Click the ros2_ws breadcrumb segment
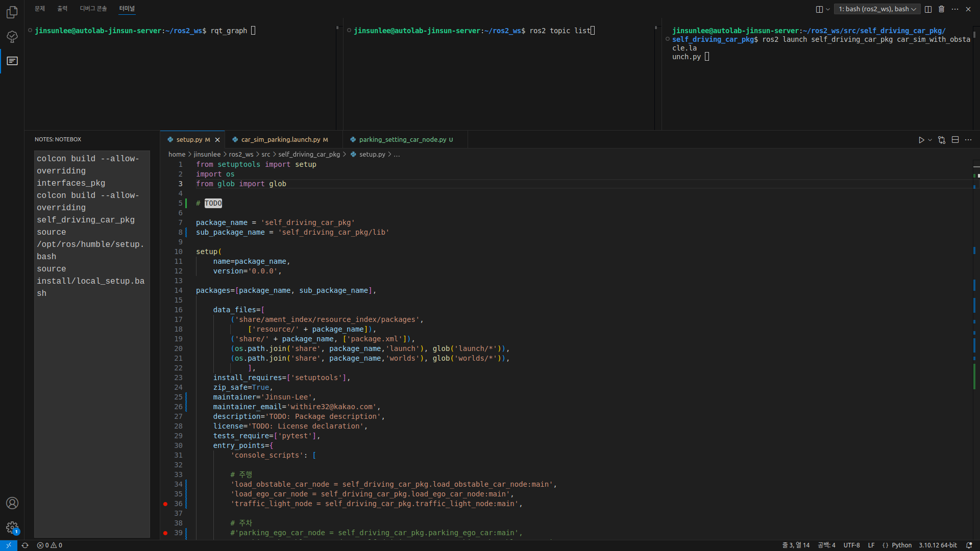The height and width of the screenshot is (551, 980). click(241, 155)
